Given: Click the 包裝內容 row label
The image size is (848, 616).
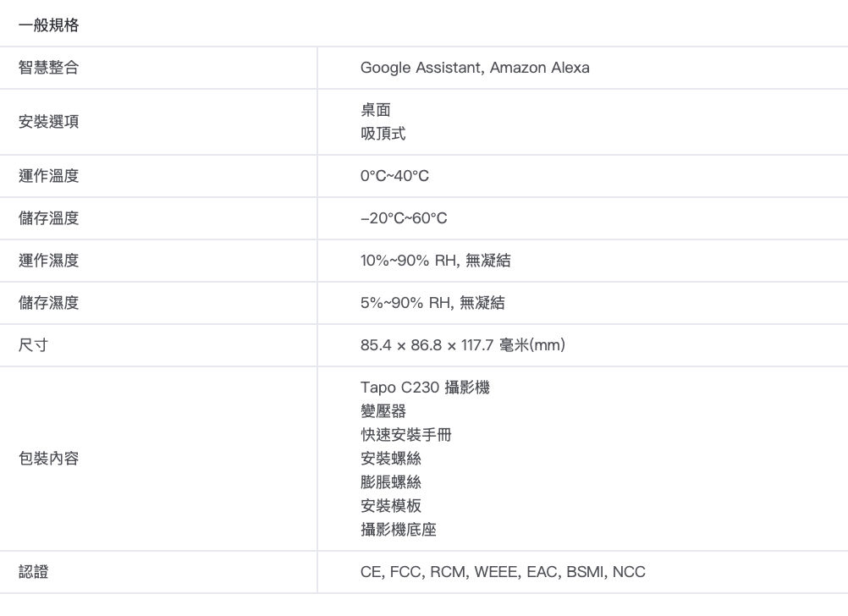Looking at the screenshot, I should [49, 459].
